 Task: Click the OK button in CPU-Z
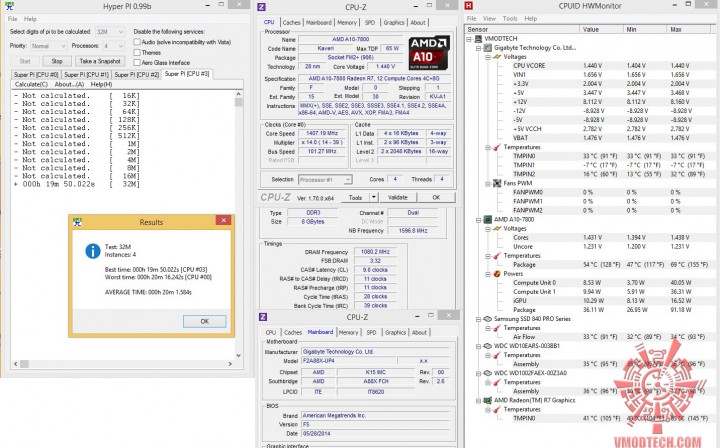[x=436, y=197]
